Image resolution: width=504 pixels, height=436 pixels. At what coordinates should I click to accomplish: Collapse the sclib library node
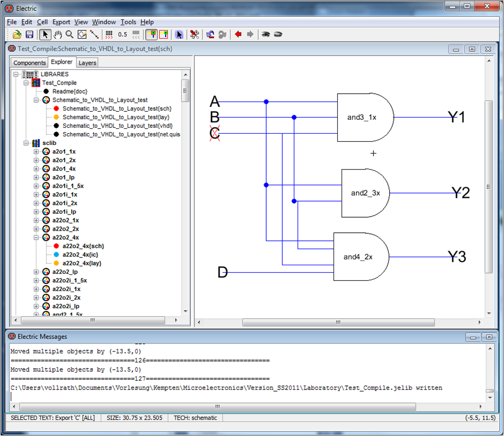26,143
